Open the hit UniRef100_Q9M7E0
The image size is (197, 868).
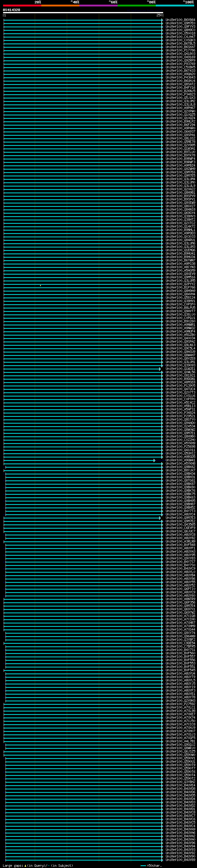coord(180,23)
